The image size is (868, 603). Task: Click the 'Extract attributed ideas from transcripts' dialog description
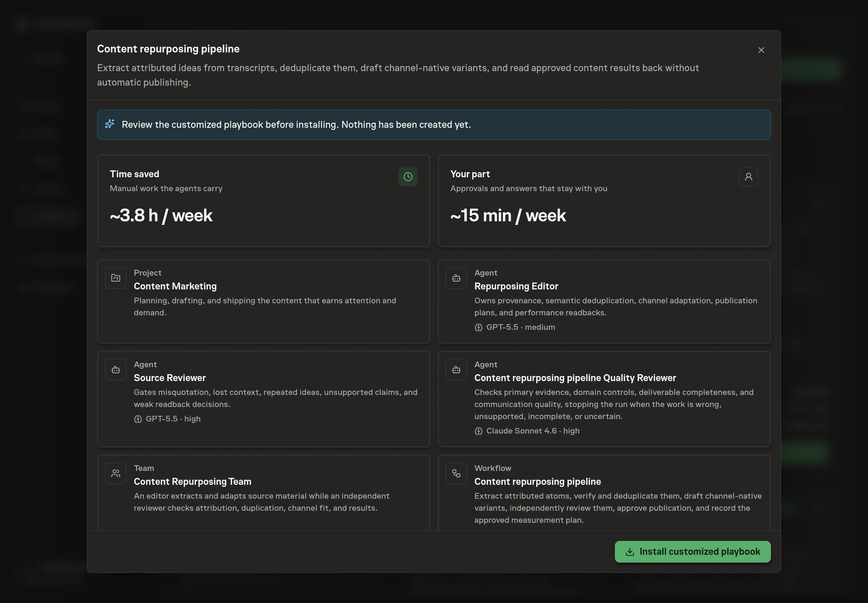pyautogui.click(x=398, y=75)
